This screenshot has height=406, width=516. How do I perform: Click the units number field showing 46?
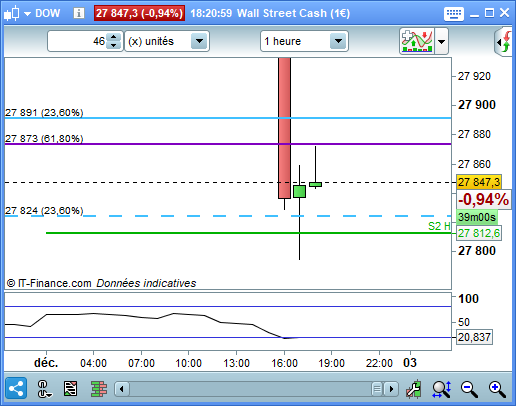(x=77, y=41)
